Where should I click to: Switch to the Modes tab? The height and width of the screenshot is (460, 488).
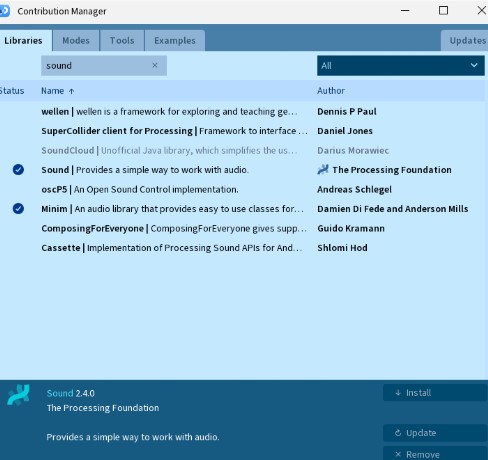[76, 41]
